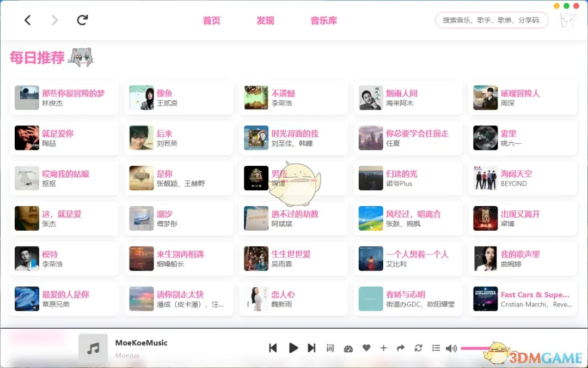
Task: Refresh the daily recommendations page
Action: pos(82,20)
